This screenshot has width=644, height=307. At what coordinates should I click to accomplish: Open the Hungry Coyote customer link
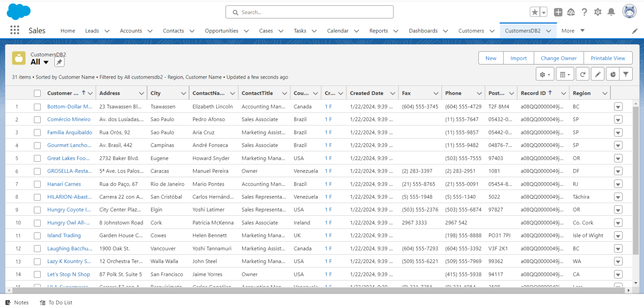click(x=69, y=209)
